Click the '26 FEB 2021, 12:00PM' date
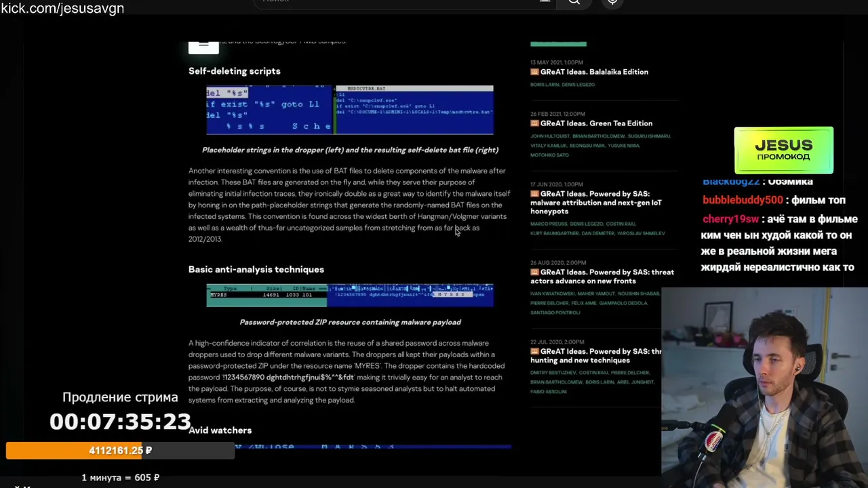Viewport: 868px width, 488px height. tap(557, 114)
